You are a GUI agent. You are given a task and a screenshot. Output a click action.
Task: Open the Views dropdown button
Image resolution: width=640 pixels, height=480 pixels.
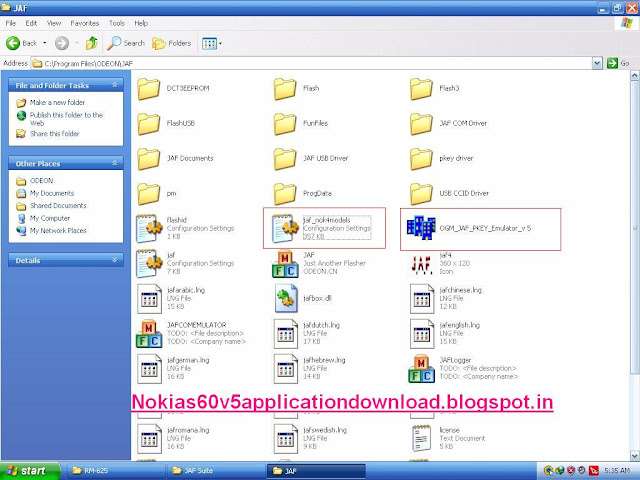(x=212, y=43)
